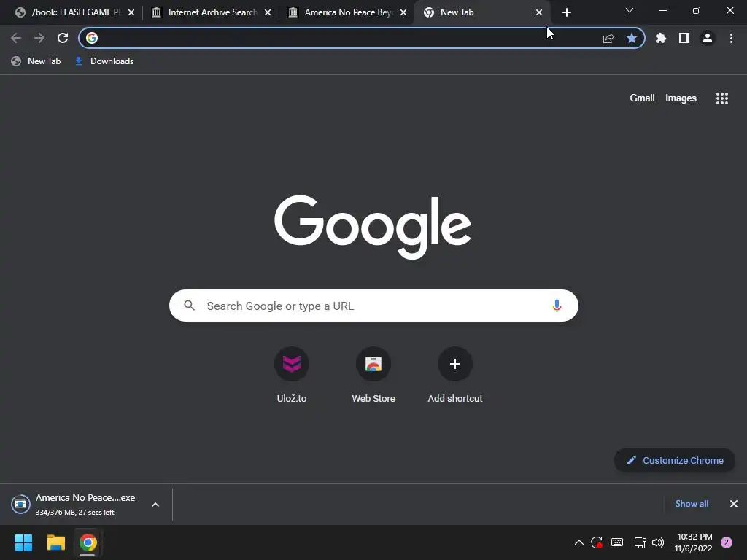Show hidden system tray icons
Screen dimensions: 747x560
pos(578,542)
